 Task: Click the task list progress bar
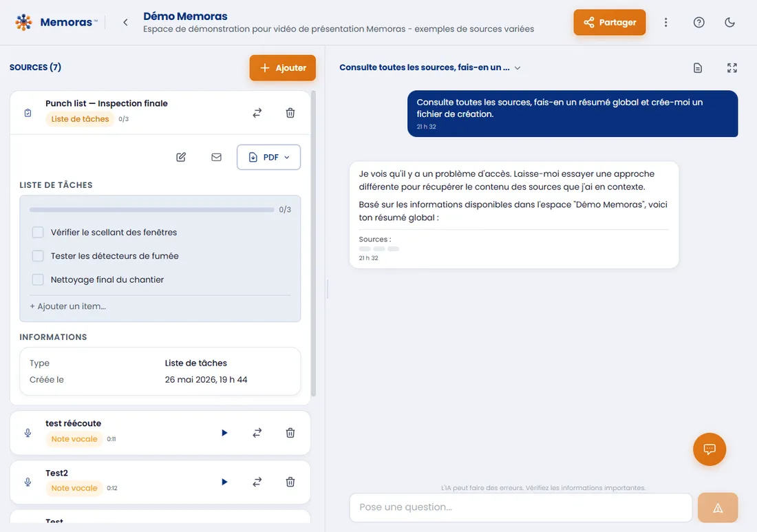[x=151, y=209]
